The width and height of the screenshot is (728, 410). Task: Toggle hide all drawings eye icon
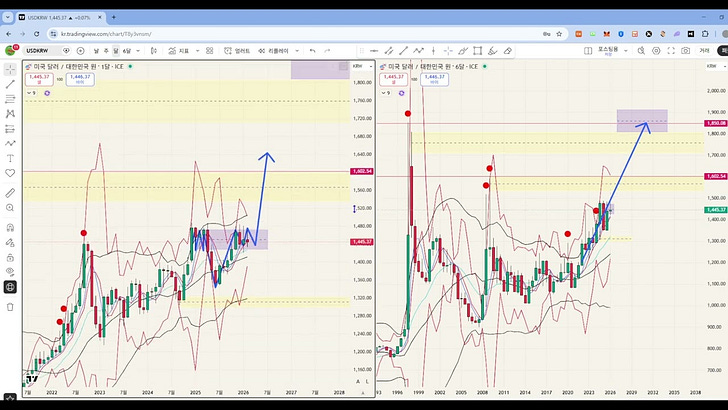coord(10,272)
